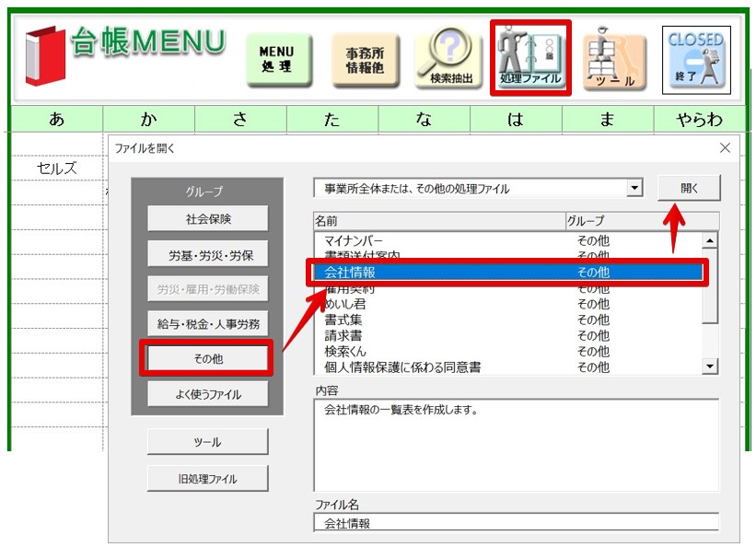Click the 給与・税金・人事労務 group button
The width and height of the screenshot is (756, 547).
208,323
